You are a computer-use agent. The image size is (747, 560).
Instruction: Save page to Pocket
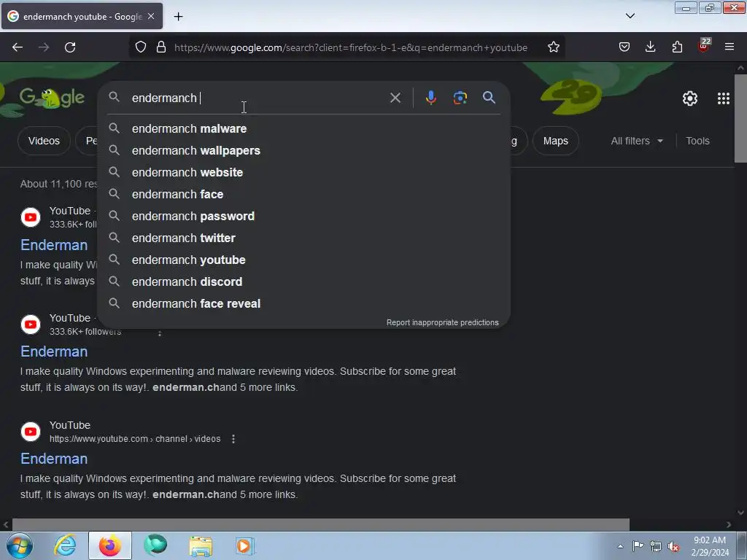point(624,47)
